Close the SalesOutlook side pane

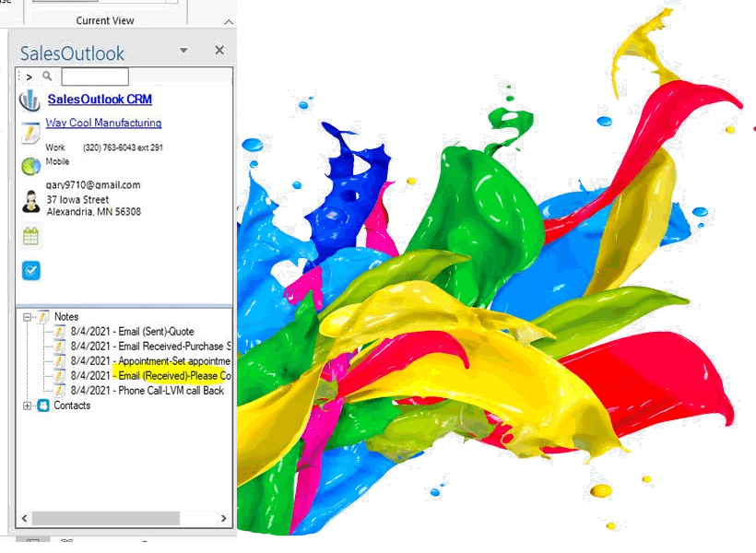[219, 51]
